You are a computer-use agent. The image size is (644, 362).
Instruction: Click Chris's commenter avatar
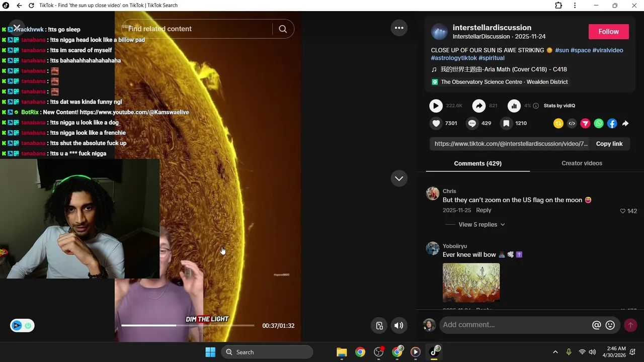pos(433,194)
